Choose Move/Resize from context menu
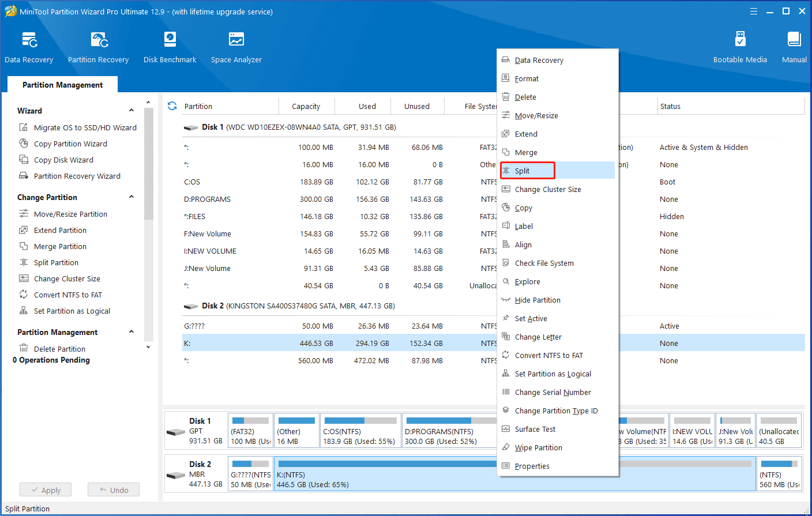The width and height of the screenshot is (812, 516). pyautogui.click(x=557, y=115)
